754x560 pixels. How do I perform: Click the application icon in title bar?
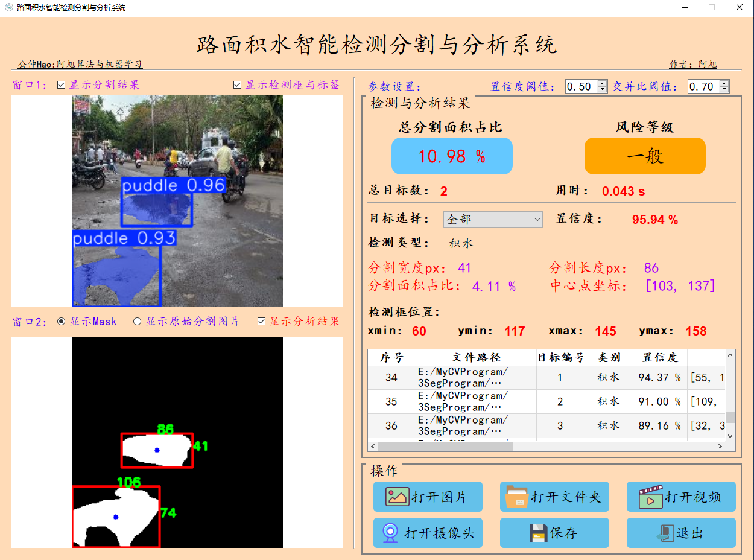[8, 8]
